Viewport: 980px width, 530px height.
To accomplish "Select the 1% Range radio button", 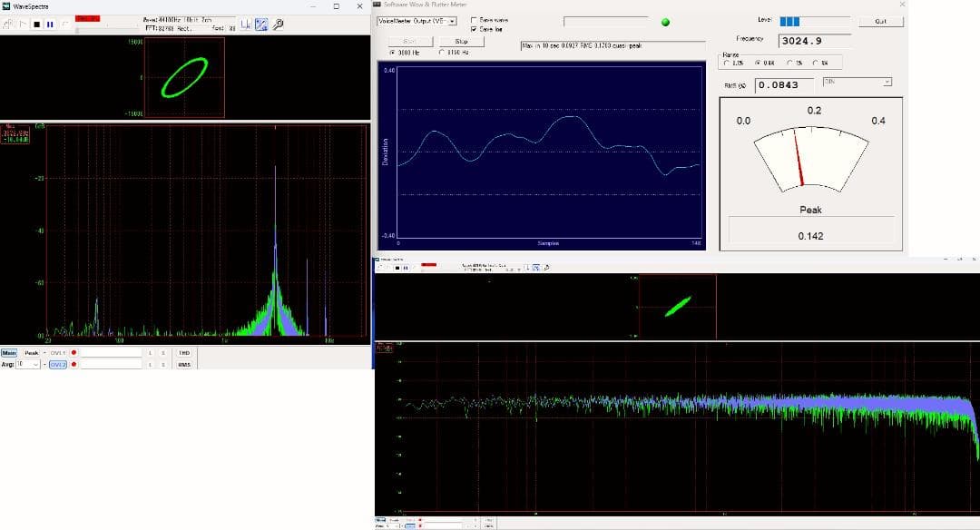I will (789, 64).
